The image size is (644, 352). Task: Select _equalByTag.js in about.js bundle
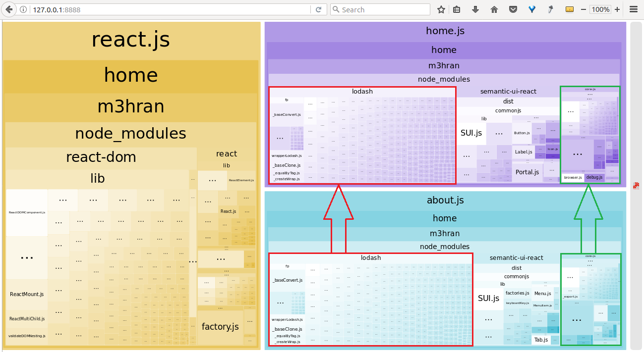click(287, 336)
